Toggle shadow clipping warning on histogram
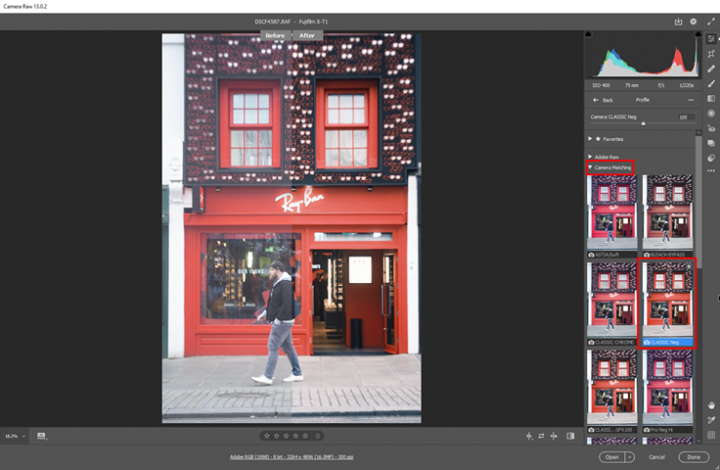Screen dimensions: 720x470 589,34
